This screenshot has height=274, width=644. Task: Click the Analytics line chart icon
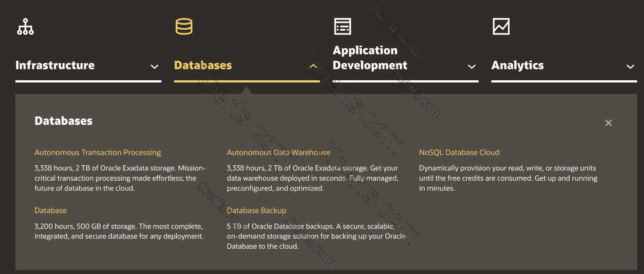coord(501,27)
